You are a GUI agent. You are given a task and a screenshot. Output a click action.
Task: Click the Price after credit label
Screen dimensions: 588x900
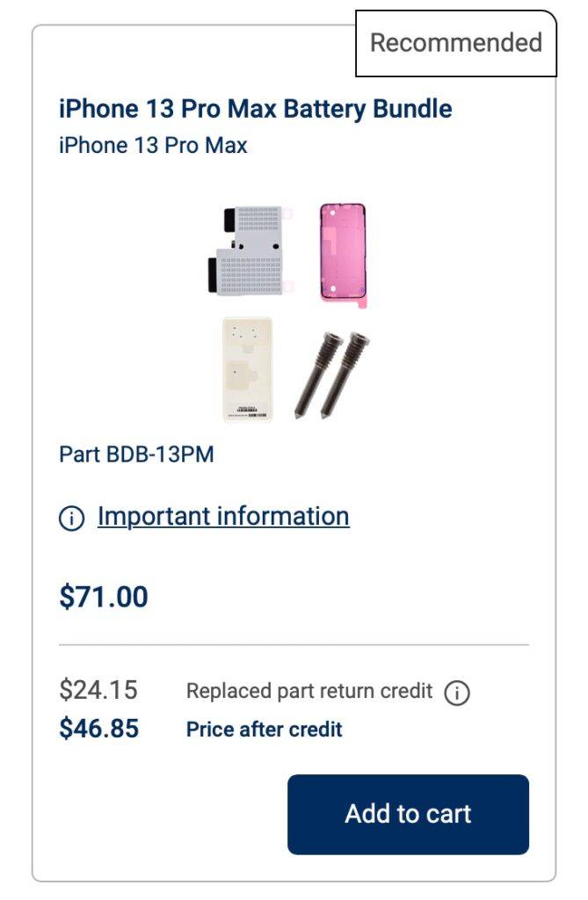pos(264,729)
